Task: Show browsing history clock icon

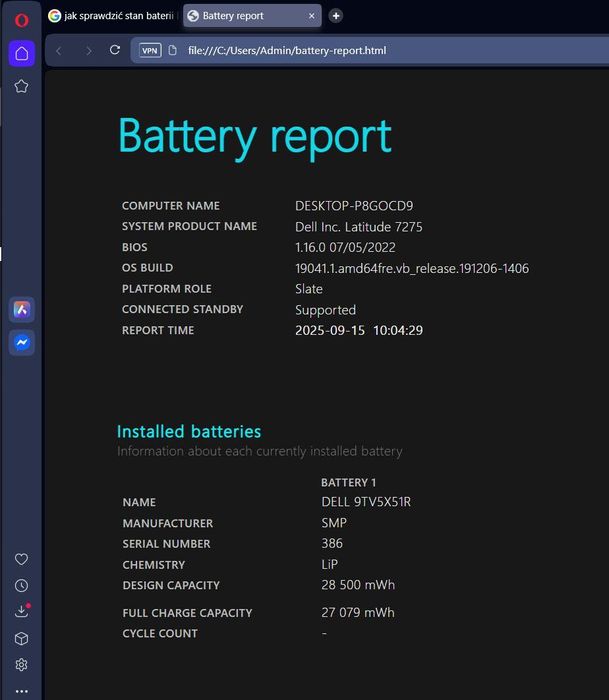Action: [21, 586]
